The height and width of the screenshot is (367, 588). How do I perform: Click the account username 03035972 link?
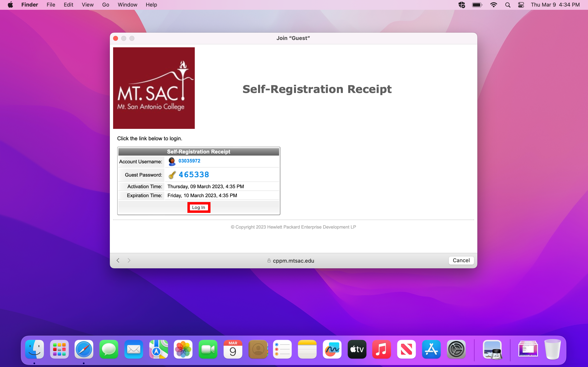tap(189, 161)
